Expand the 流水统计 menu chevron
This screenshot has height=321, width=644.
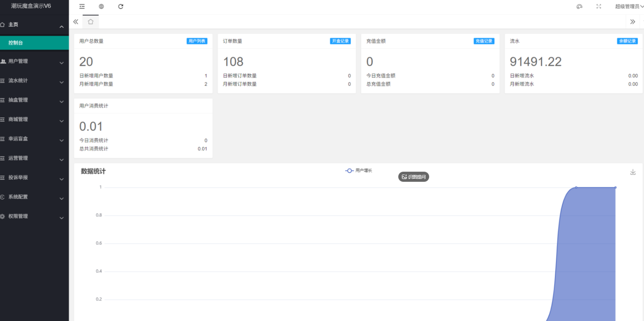(x=62, y=83)
